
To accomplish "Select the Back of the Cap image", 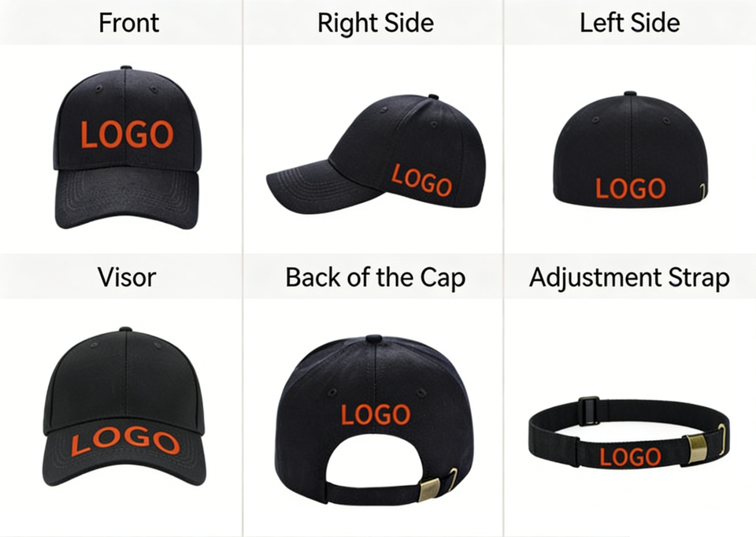I will point(374,420).
